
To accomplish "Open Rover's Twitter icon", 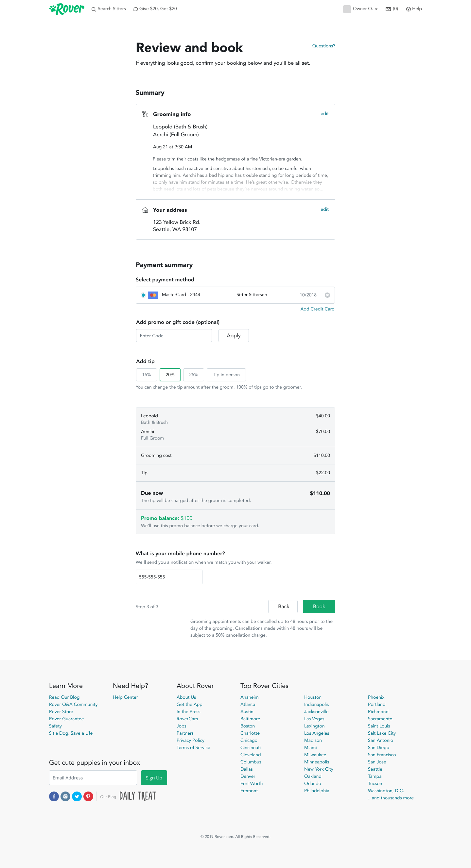I will point(77,796).
